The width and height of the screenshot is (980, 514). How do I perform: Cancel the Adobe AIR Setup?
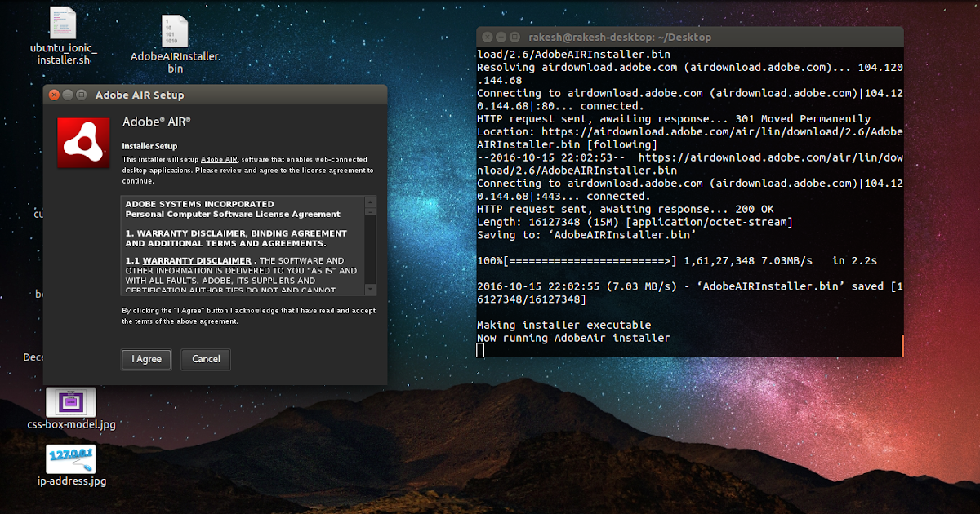[206, 359]
